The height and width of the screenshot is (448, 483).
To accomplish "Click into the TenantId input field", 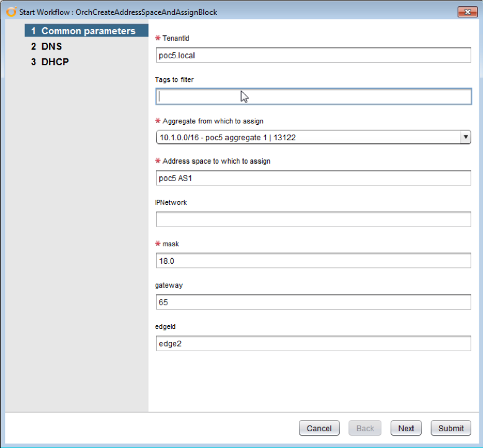I will pos(313,55).
